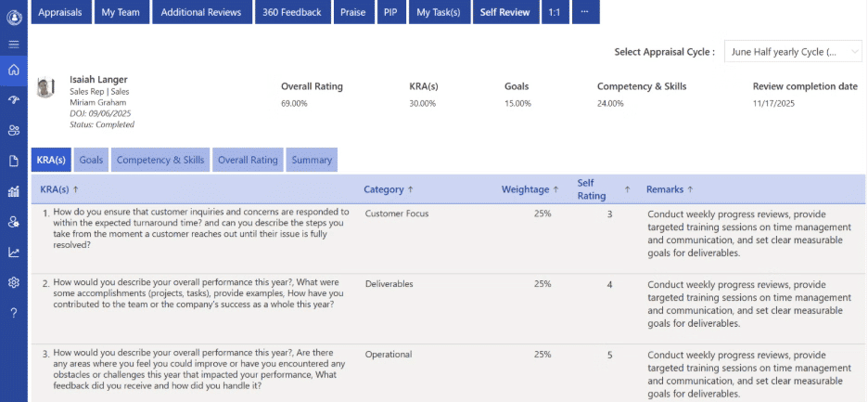Open the people group sidebar icon

pyautogui.click(x=14, y=131)
